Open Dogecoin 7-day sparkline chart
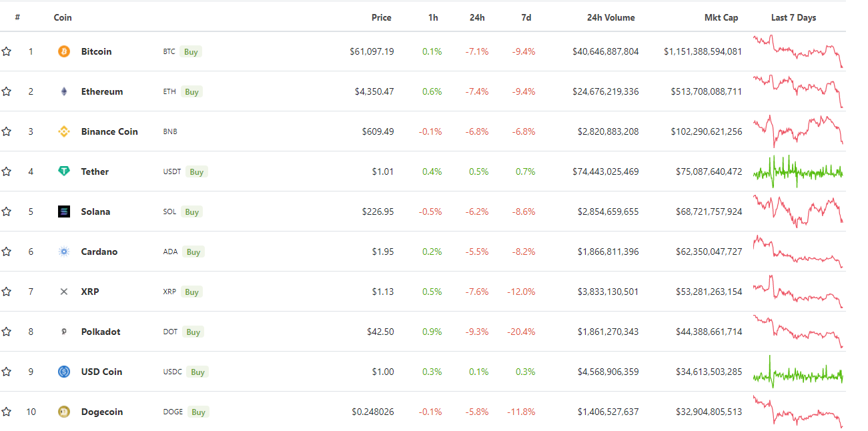This screenshot has height=431, width=868. point(798,412)
